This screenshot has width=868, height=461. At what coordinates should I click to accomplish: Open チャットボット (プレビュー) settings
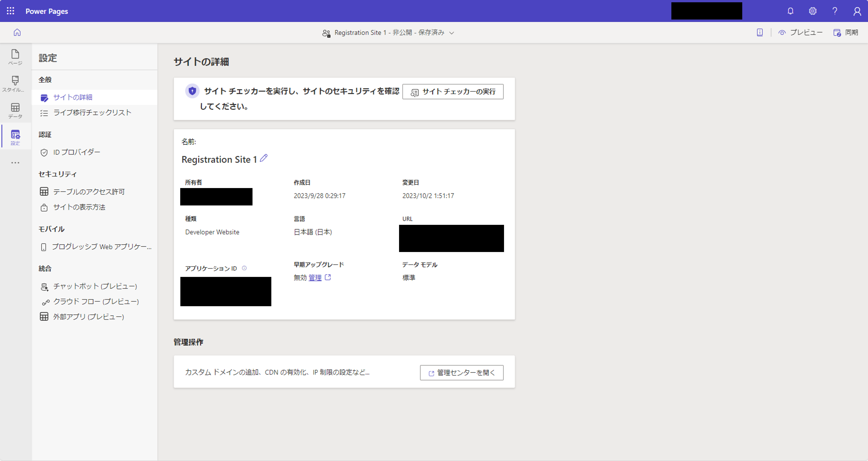94,286
